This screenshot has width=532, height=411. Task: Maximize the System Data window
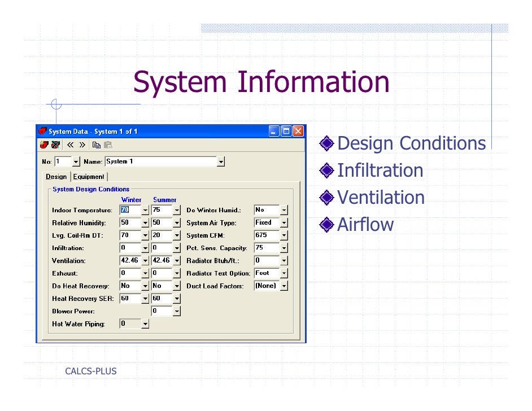pos(286,131)
